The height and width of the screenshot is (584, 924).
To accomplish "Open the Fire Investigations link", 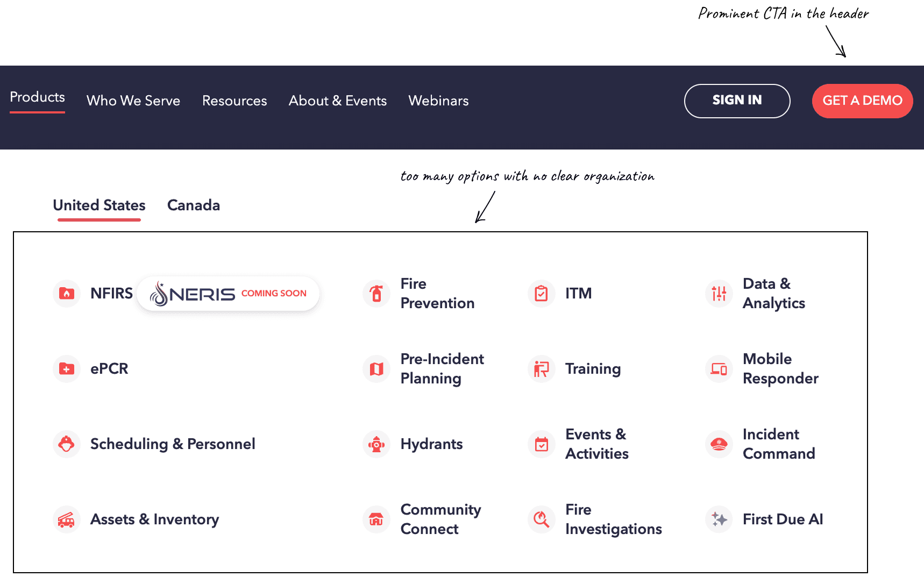I will (614, 519).
